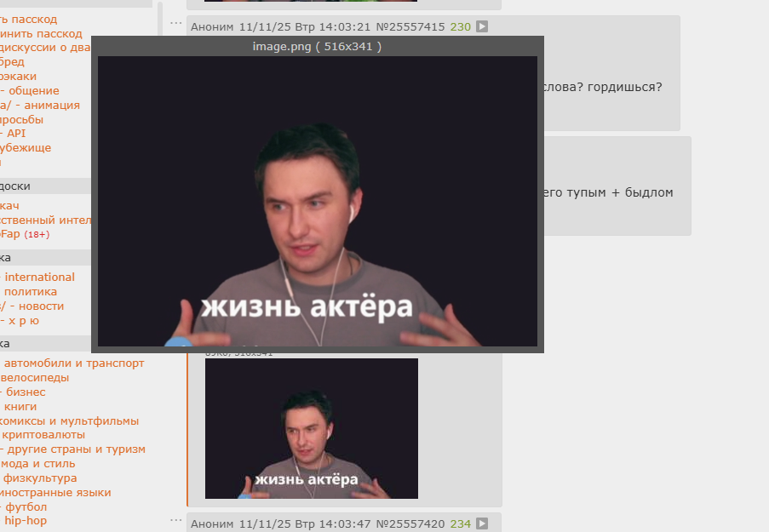The width and height of the screenshot is (769, 532).
Task: Click the arrow button after reply count 230
Action: pos(482,26)
